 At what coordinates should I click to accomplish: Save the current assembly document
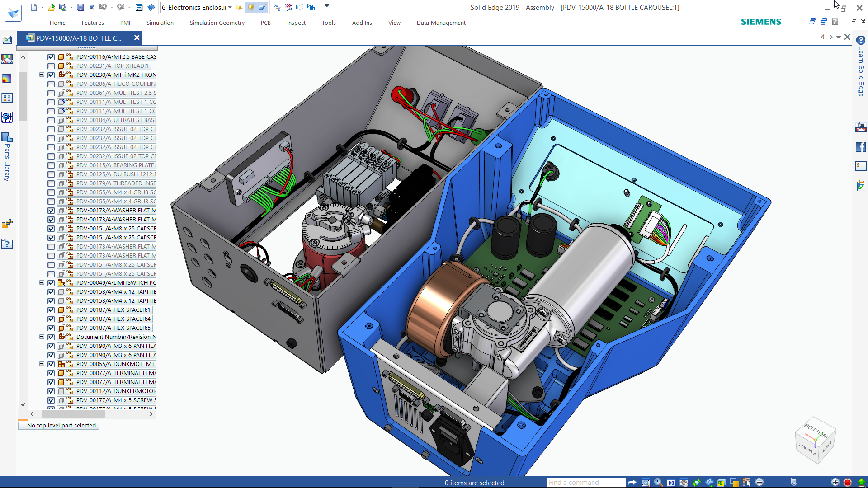tap(80, 7)
